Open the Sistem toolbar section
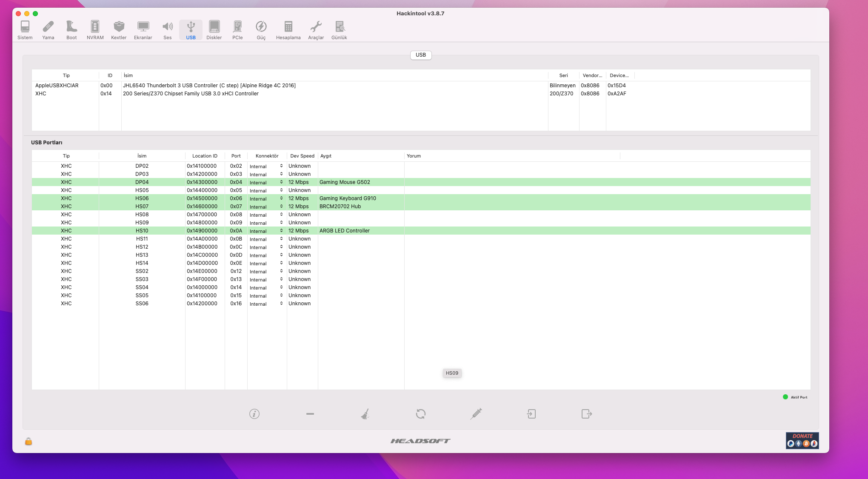Viewport: 868px width, 479px height. pyautogui.click(x=25, y=30)
